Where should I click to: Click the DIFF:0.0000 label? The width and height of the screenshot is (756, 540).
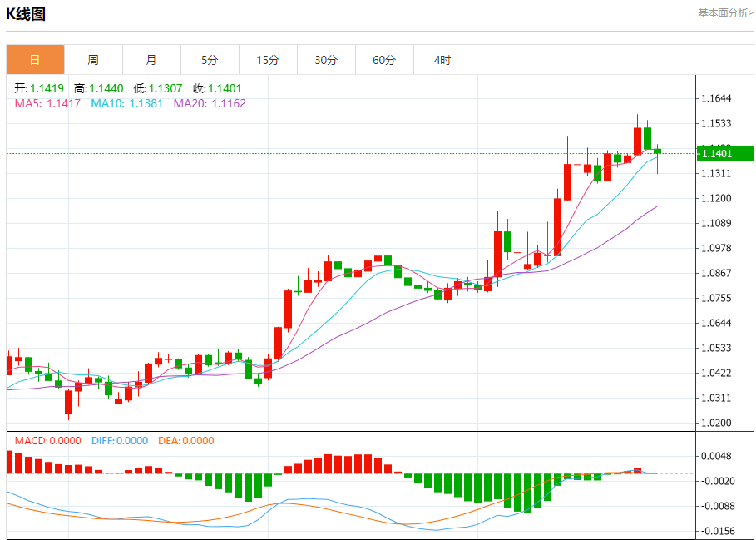coord(119,441)
